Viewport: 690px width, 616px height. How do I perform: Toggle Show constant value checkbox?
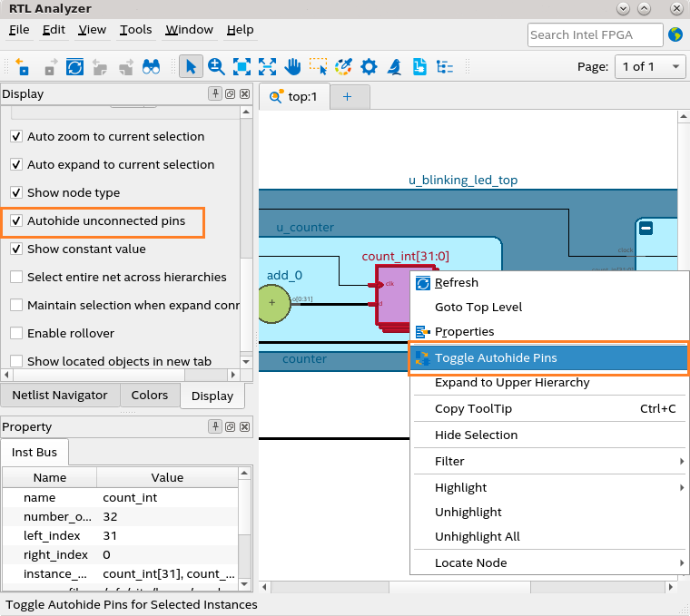[16, 249]
